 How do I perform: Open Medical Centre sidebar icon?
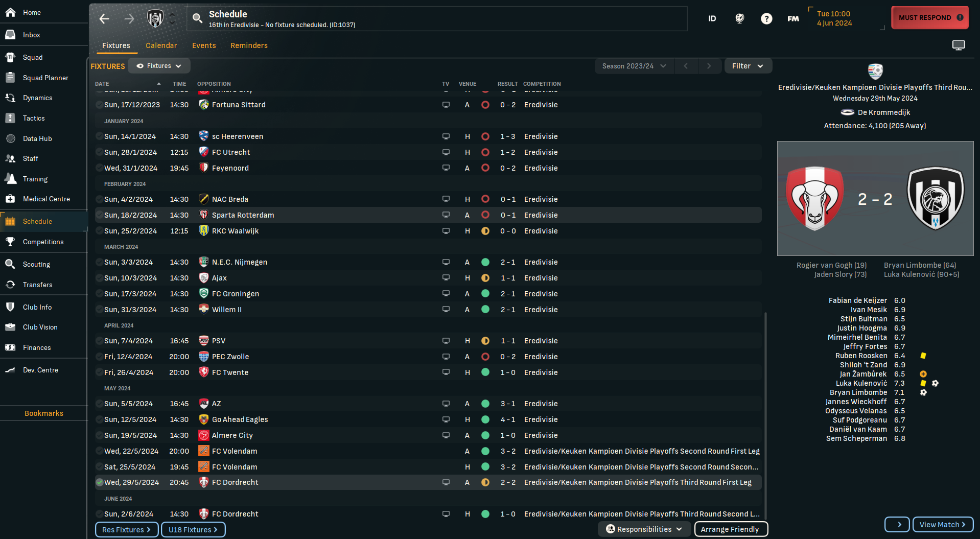10,199
